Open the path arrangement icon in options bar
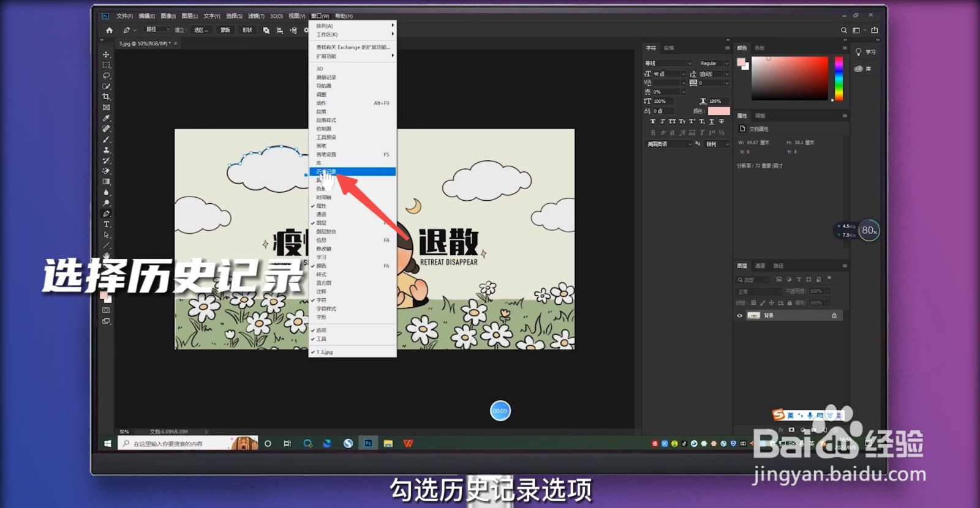980x508 pixels. [293, 30]
